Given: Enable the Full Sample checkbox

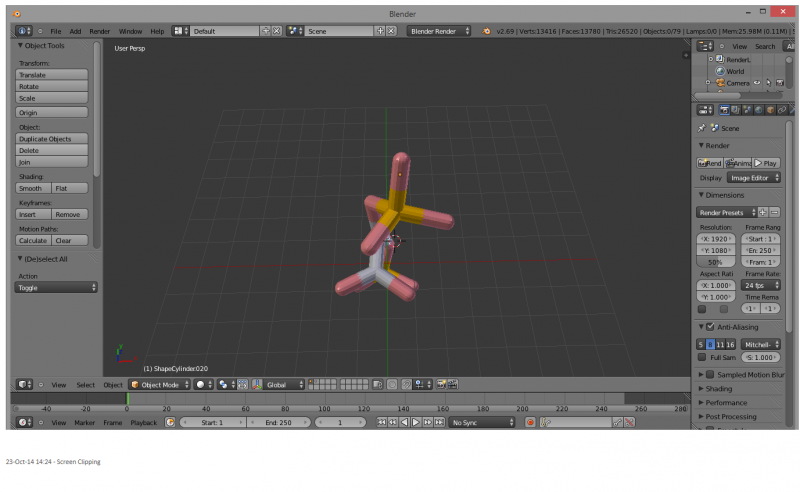Looking at the screenshot, I should (x=702, y=357).
